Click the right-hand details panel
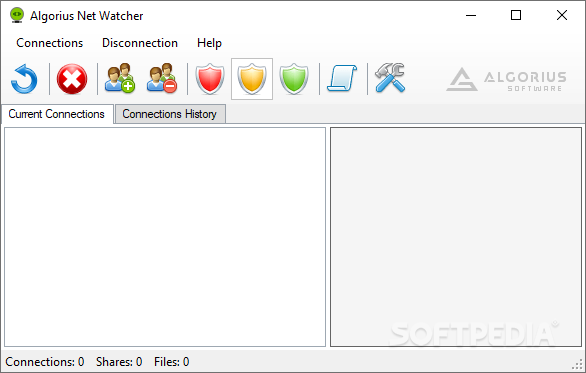This screenshot has height=373, width=586. (456, 237)
